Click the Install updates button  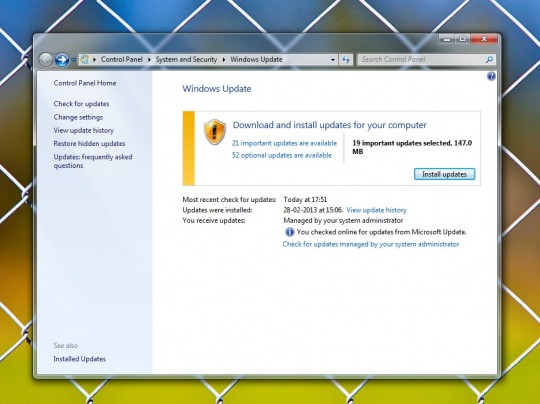[x=444, y=174]
